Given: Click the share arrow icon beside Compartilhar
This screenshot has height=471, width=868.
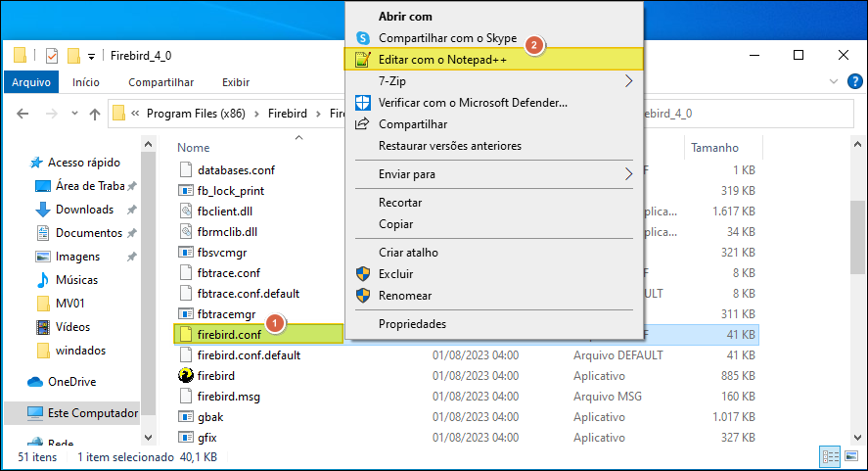Looking at the screenshot, I should (x=362, y=123).
